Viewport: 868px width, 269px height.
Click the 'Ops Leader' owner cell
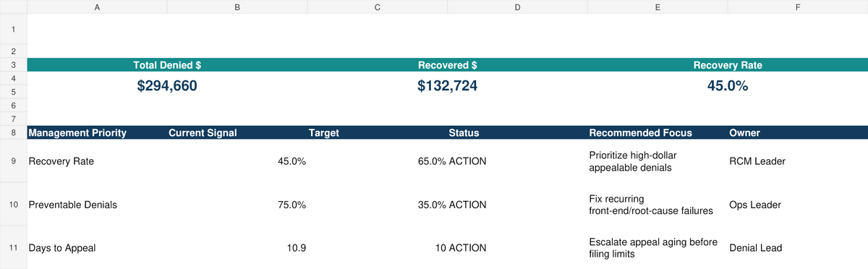click(x=798, y=205)
